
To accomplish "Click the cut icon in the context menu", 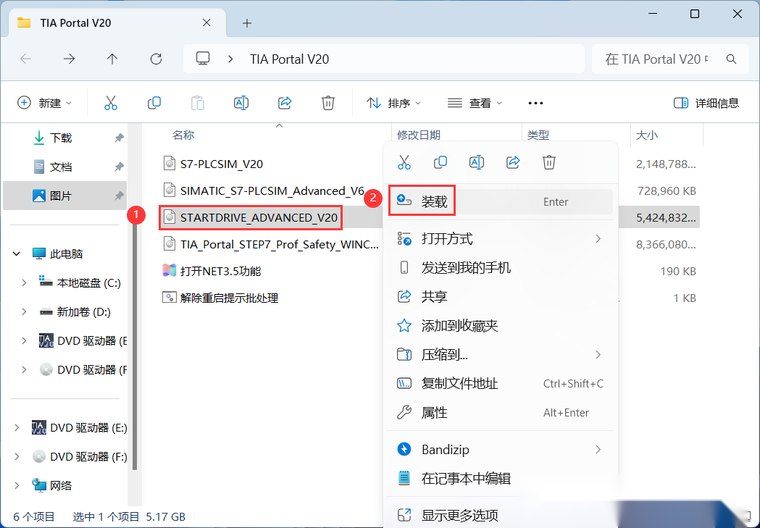I will 404,162.
